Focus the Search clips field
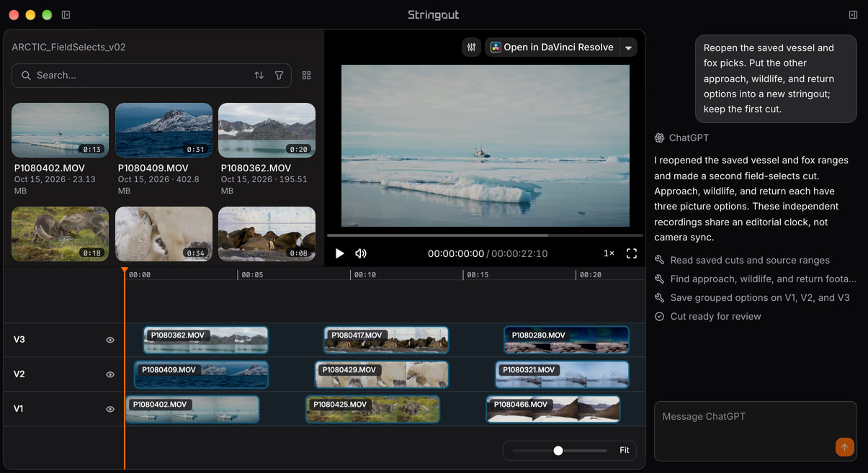The height and width of the screenshot is (473, 868). tap(151, 75)
